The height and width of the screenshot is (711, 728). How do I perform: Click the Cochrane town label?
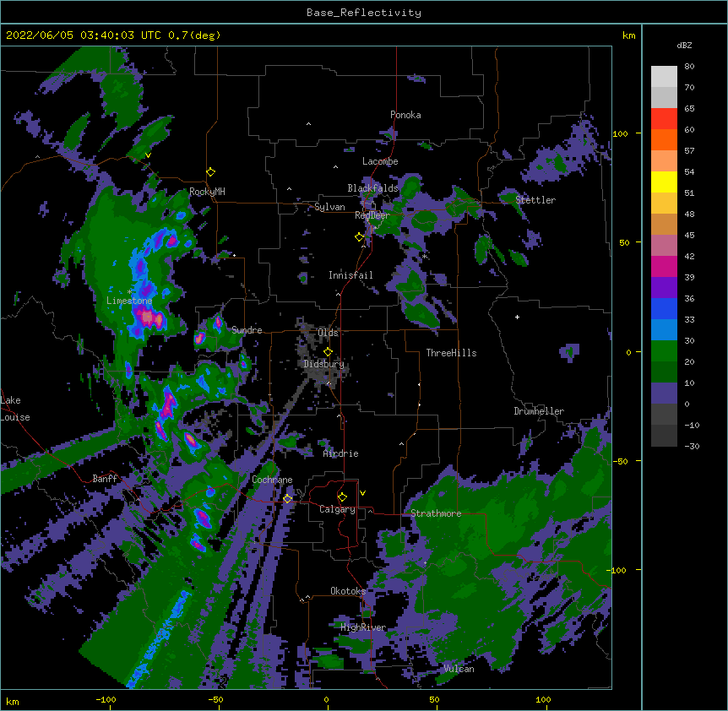click(x=272, y=480)
